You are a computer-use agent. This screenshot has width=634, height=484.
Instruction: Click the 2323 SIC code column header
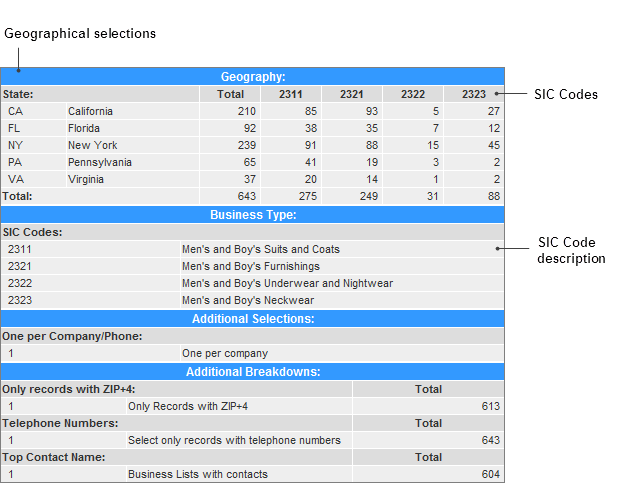coord(474,94)
